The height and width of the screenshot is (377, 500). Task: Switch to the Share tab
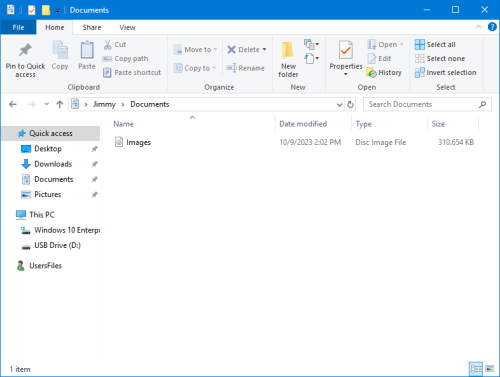click(92, 27)
